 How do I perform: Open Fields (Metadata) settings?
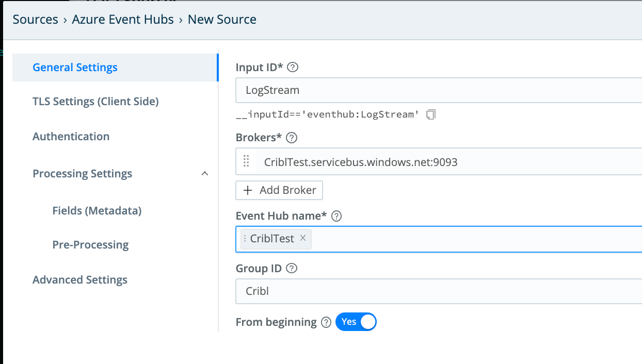point(97,211)
